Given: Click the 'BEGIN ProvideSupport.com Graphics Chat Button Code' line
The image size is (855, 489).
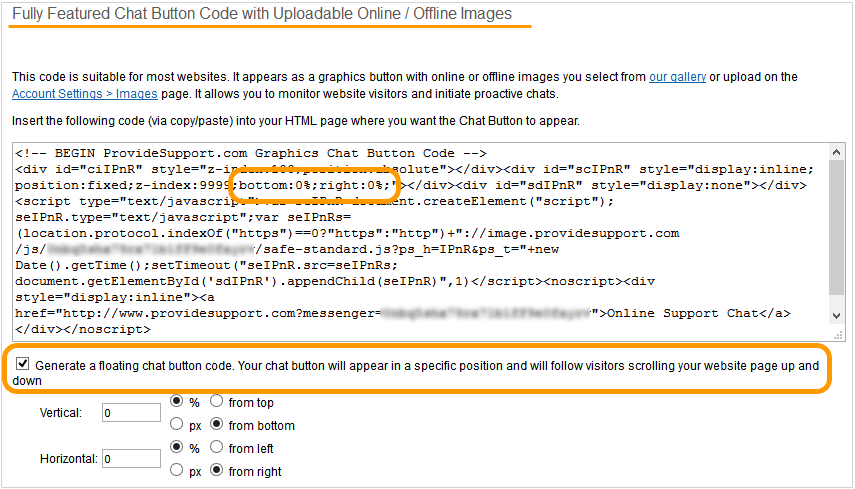Looking at the screenshot, I should [x=251, y=153].
